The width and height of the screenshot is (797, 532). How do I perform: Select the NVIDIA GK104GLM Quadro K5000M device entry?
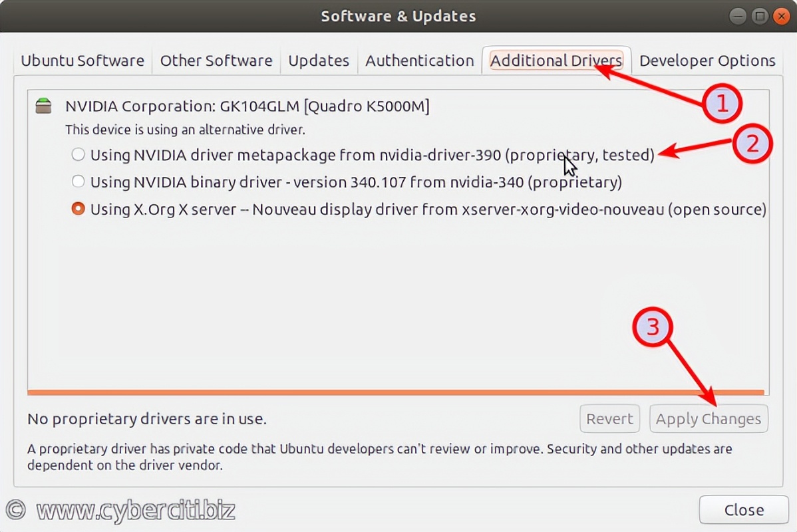click(247, 105)
